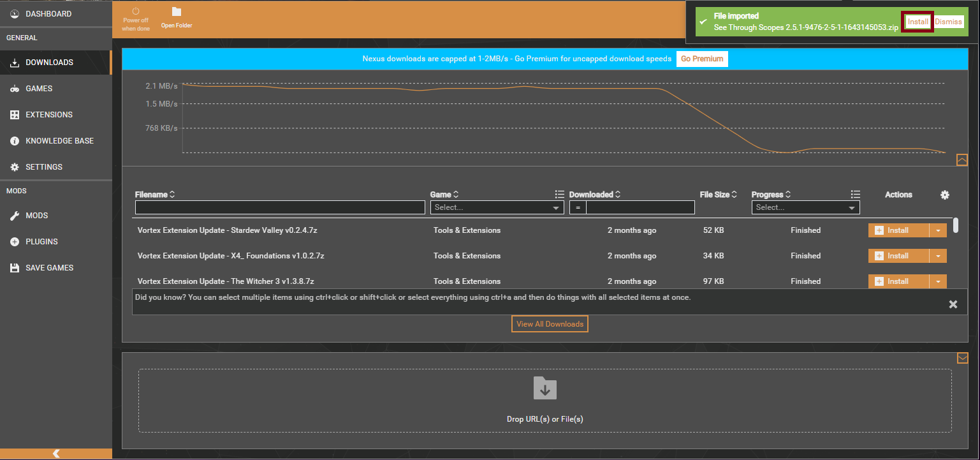Expand Install options for The Witcher 3 extension
This screenshot has width=980, height=460.
point(938,281)
